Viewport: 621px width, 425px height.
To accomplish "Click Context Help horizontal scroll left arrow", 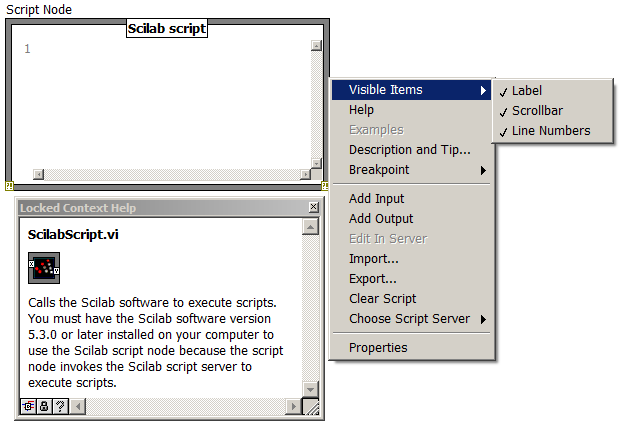I will pos(78,406).
